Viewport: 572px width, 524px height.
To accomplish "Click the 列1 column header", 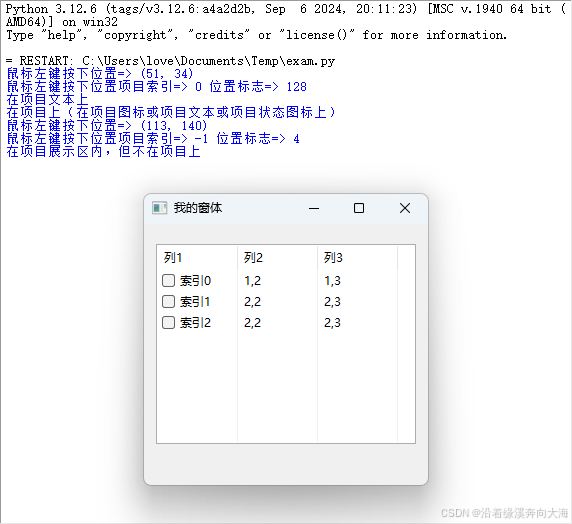I will point(197,258).
